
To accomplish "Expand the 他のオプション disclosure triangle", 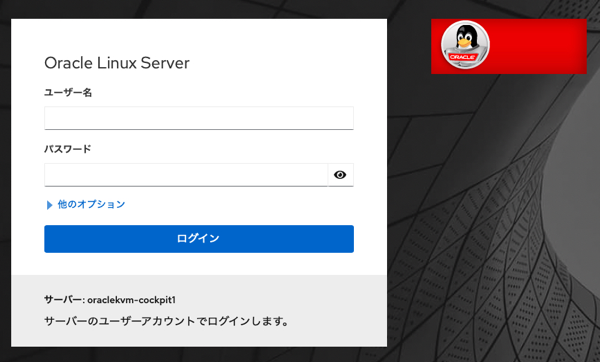I will pyautogui.click(x=49, y=205).
